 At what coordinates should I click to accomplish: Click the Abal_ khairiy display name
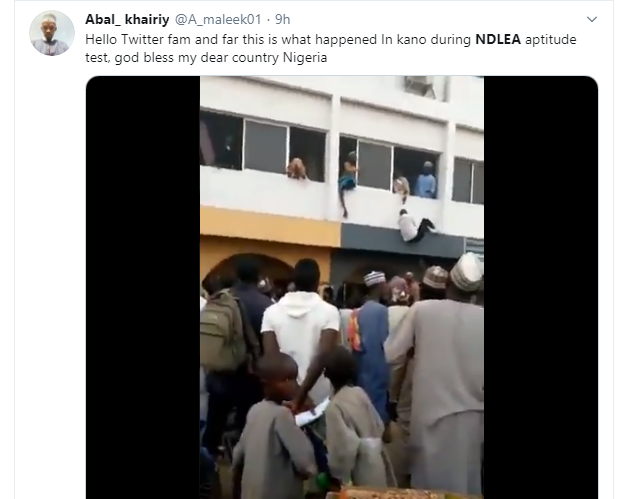pos(127,19)
